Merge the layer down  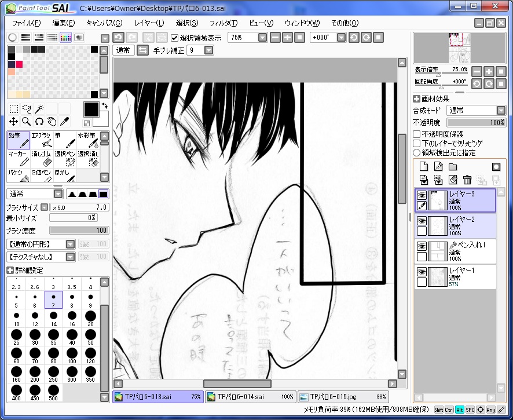[x=424, y=180]
